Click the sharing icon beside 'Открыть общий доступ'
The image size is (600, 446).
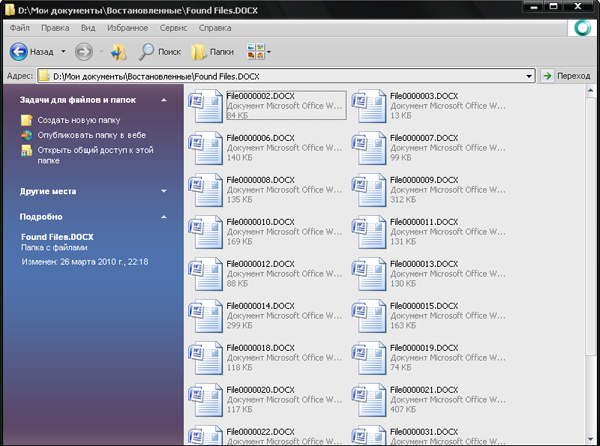pyautogui.click(x=26, y=150)
